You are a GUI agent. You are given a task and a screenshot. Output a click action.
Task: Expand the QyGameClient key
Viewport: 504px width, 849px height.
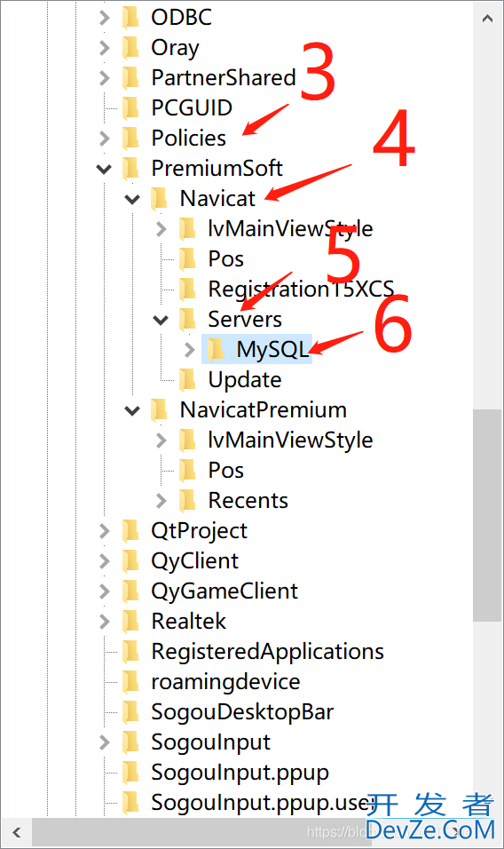105,591
